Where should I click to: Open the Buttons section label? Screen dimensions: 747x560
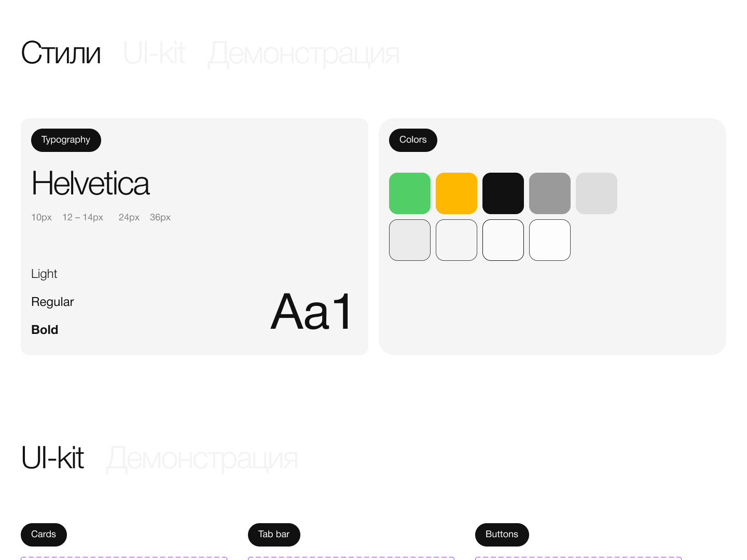pyautogui.click(x=502, y=535)
